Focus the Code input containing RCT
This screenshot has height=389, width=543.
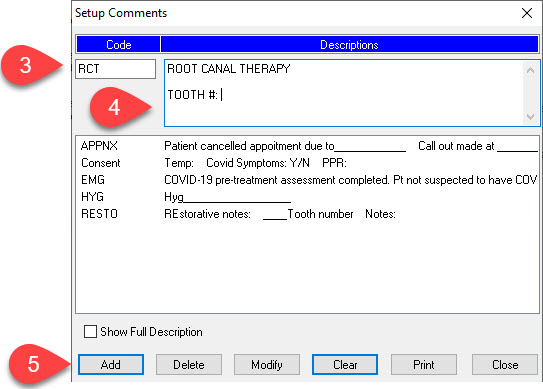click(x=115, y=69)
